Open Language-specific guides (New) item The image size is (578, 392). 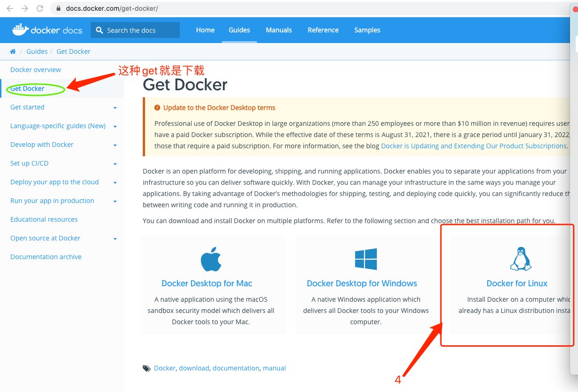(58, 126)
